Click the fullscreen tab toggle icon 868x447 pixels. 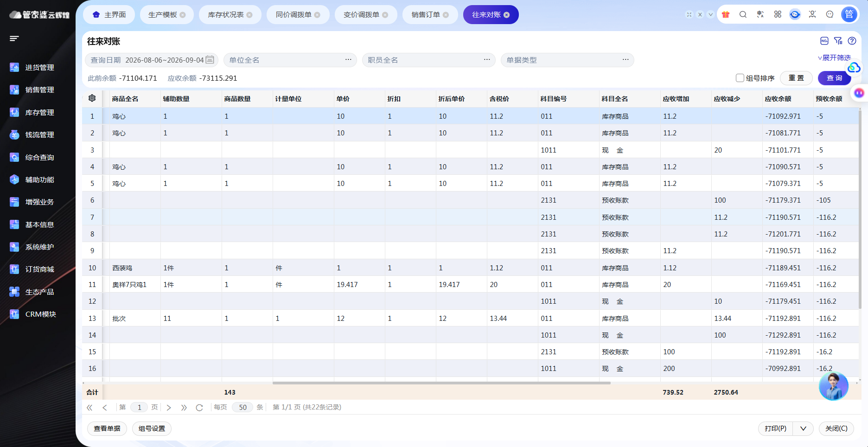(689, 14)
